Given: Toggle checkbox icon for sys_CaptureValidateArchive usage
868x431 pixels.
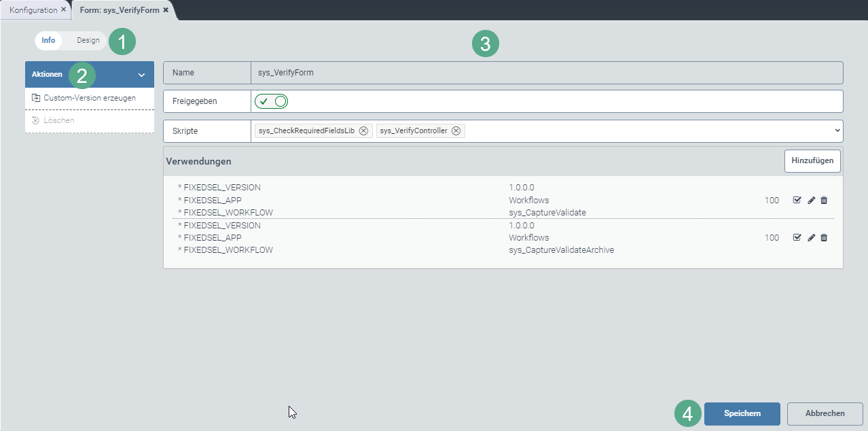Looking at the screenshot, I should (x=797, y=238).
